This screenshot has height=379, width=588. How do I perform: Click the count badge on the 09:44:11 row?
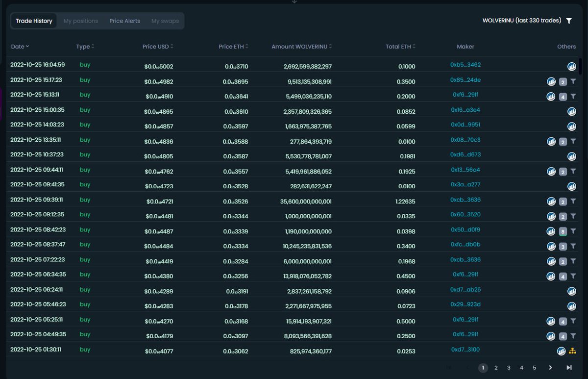point(563,172)
